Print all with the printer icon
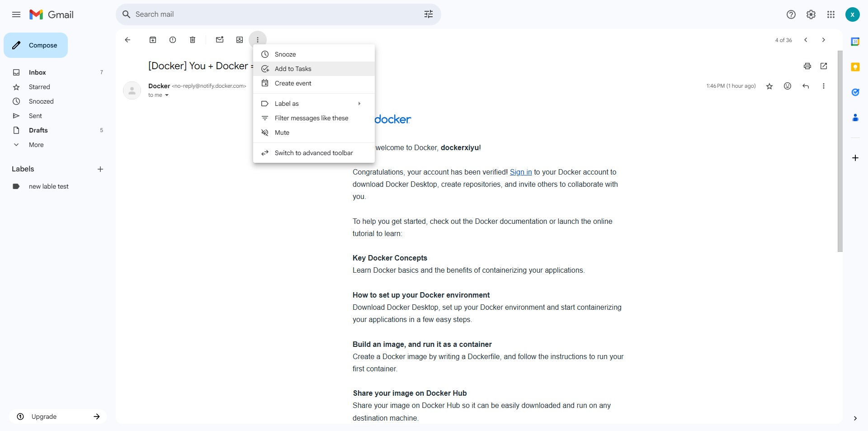 pyautogui.click(x=807, y=66)
